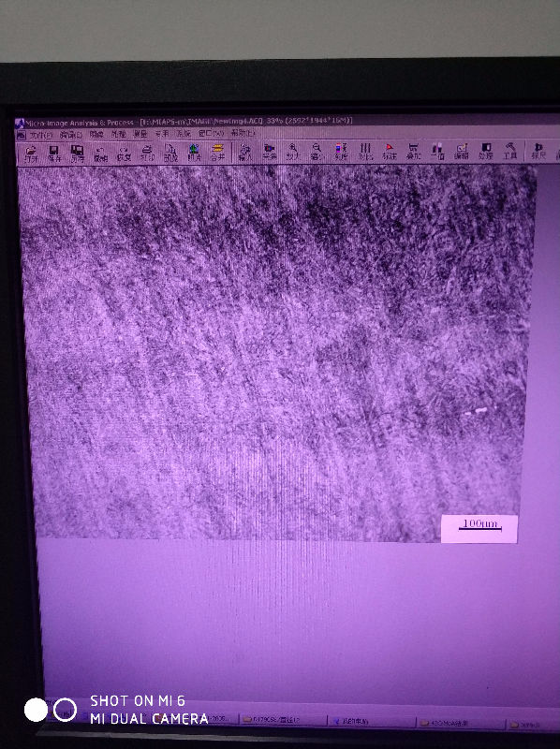Select the 叠加 (Overlay) toolbar icon
The image size is (560, 749).
(x=413, y=152)
